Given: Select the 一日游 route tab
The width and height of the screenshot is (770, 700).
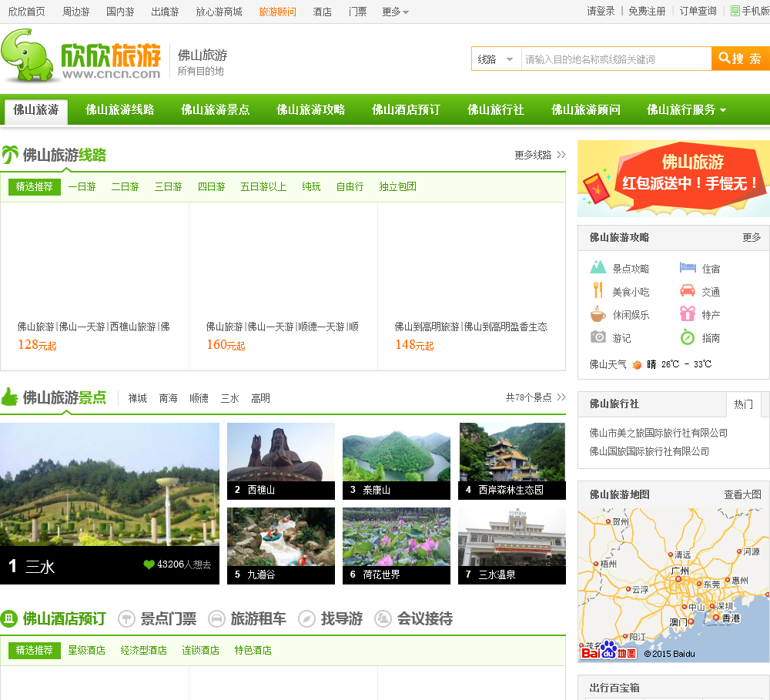Looking at the screenshot, I should pos(82,186).
